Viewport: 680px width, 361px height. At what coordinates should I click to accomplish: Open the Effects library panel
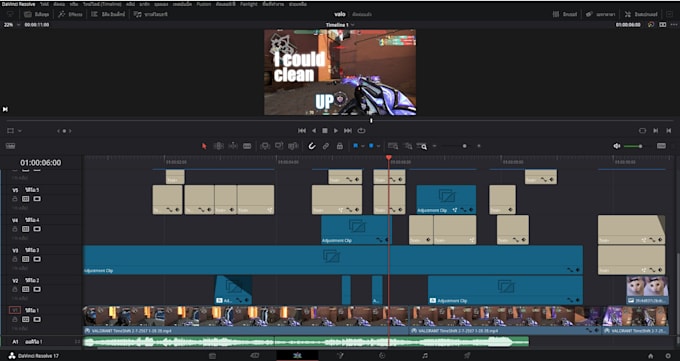(x=70, y=14)
